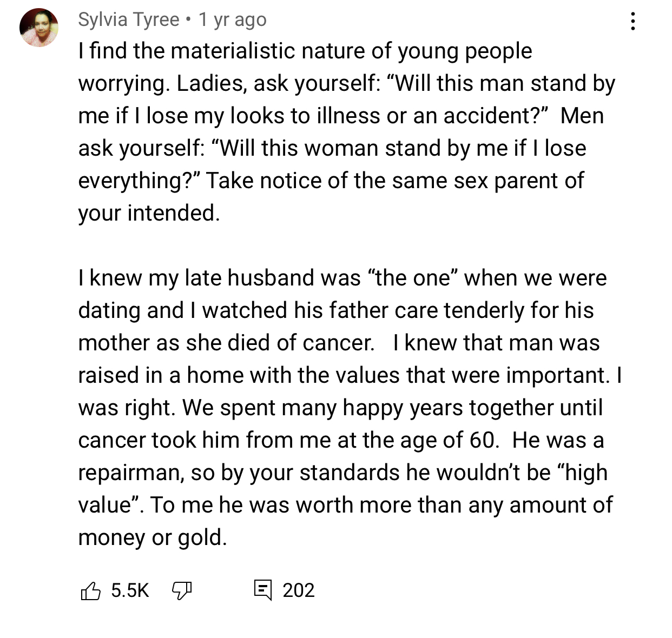Click the "1 yr ago" timestamp

pos(233,19)
